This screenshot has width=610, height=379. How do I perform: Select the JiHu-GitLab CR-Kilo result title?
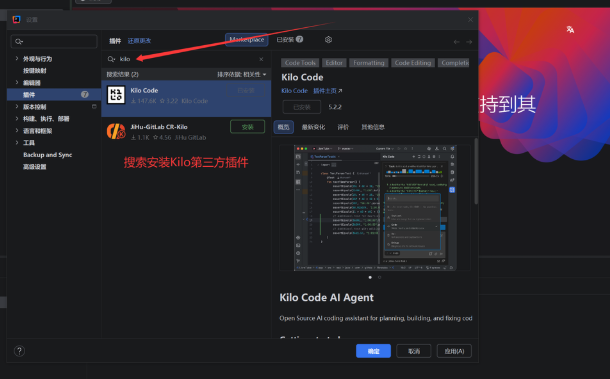click(159, 127)
